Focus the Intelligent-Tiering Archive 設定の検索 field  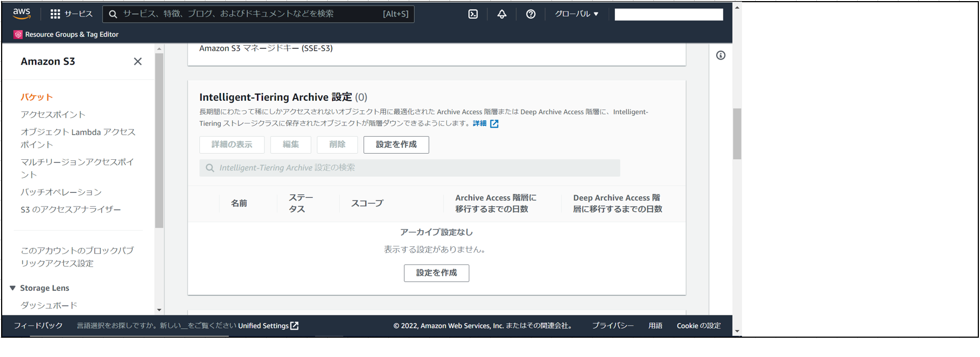point(410,168)
